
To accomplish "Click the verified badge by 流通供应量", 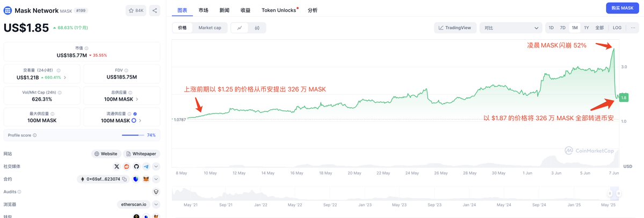I will point(135,114).
